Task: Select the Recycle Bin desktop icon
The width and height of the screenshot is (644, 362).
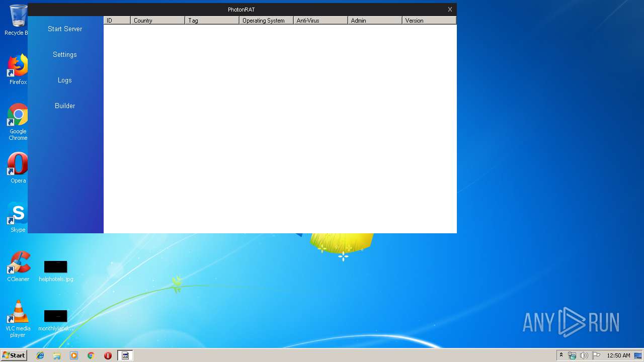Action: tap(17, 20)
